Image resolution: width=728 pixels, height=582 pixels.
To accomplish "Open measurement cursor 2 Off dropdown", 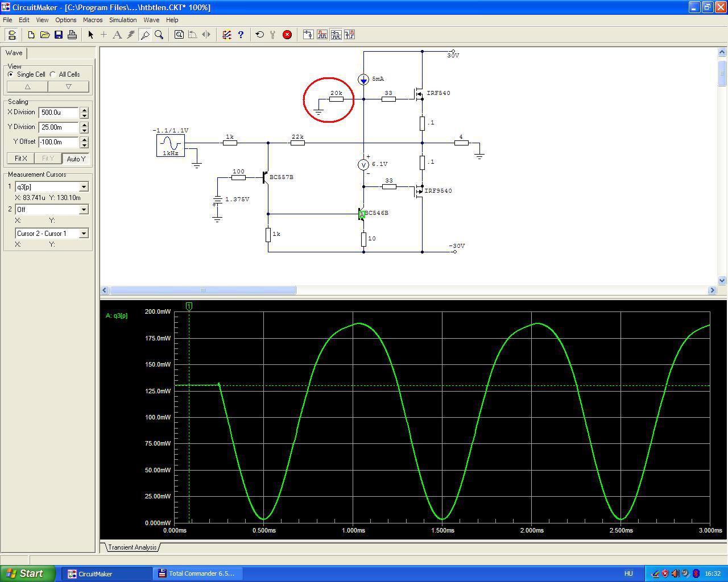I will tap(84, 210).
